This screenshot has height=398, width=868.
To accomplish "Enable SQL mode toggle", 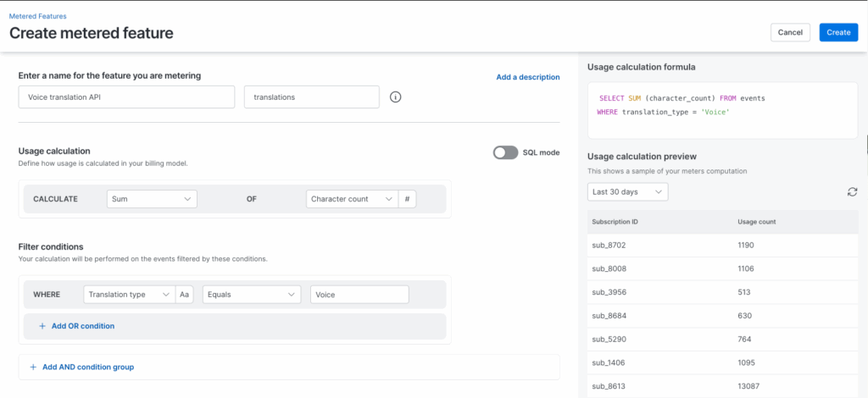I will click(505, 152).
